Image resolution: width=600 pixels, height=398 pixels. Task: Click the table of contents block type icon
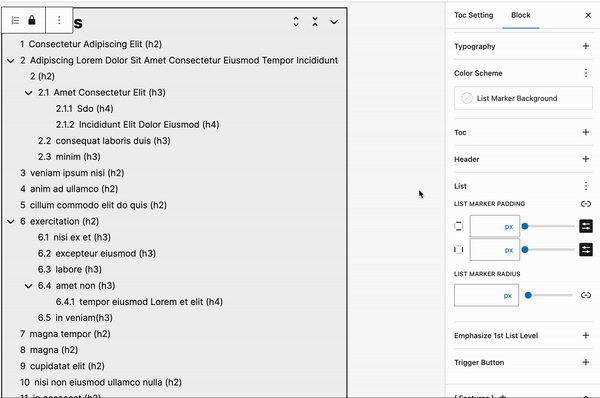[x=15, y=20]
